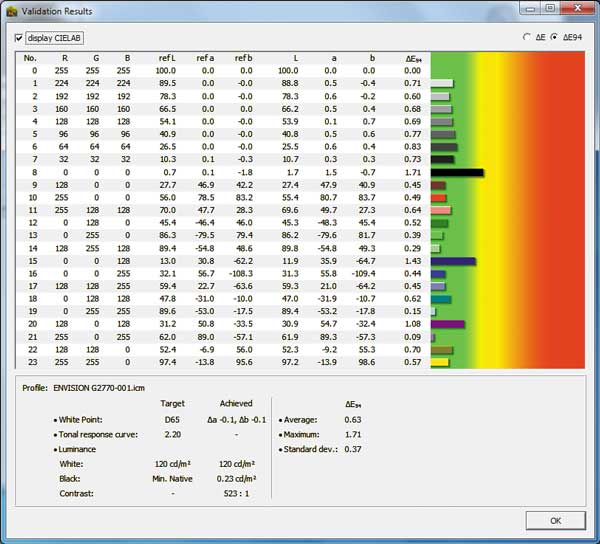Select the ΔE94 radio button
The image size is (600, 544).
click(554, 37)
